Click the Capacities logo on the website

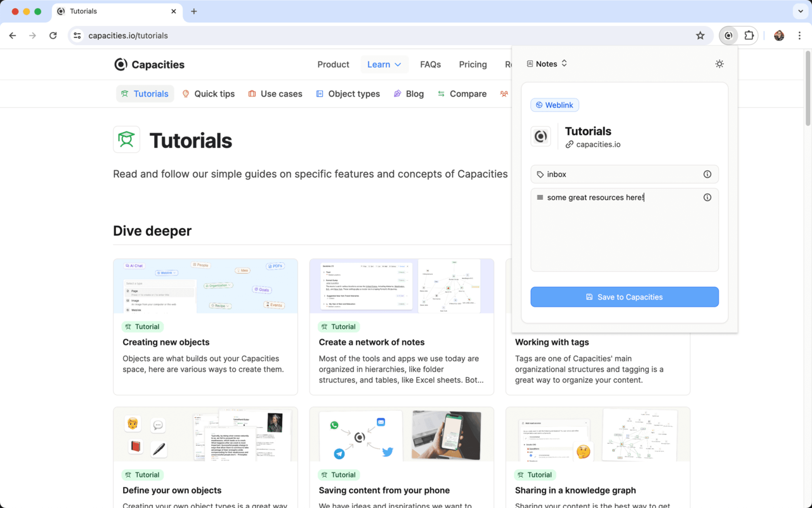tap(149, 64)
